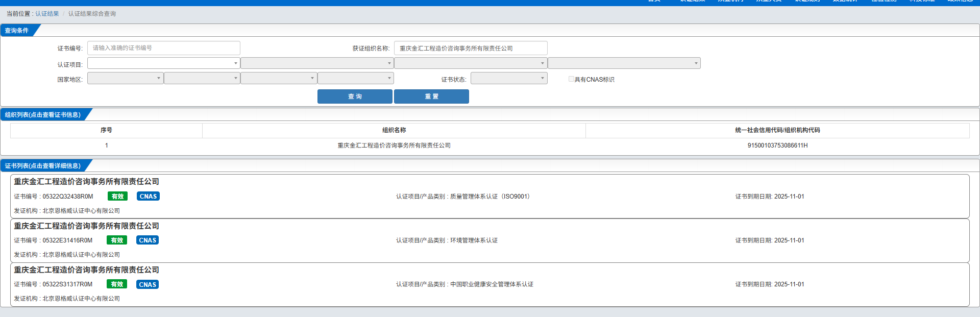Screen dimensions: 980x317
Task: Open the first 认证项目 dropdown
Action: 163,63
